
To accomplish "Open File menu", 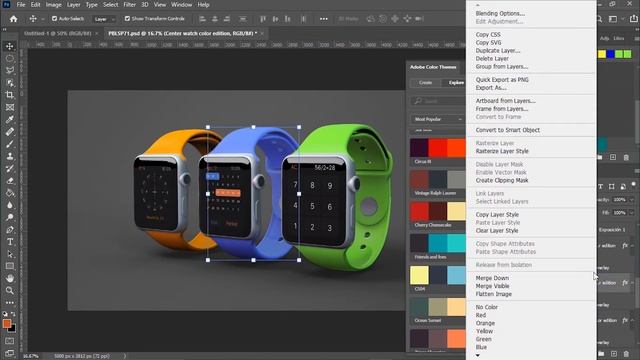I will coord(21,5).
